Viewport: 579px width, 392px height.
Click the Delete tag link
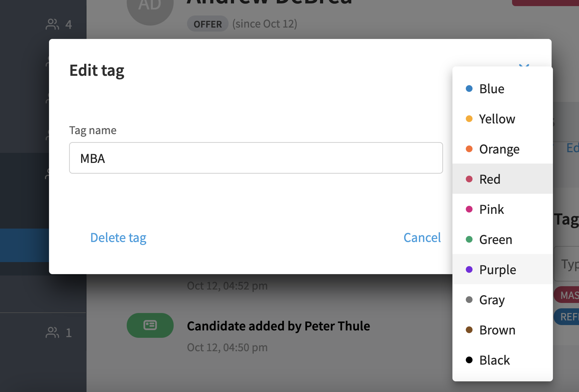118,238
